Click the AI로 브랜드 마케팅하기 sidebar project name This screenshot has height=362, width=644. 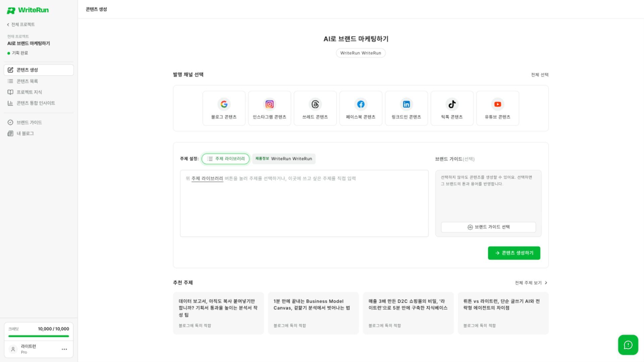(x=29, y=44)
